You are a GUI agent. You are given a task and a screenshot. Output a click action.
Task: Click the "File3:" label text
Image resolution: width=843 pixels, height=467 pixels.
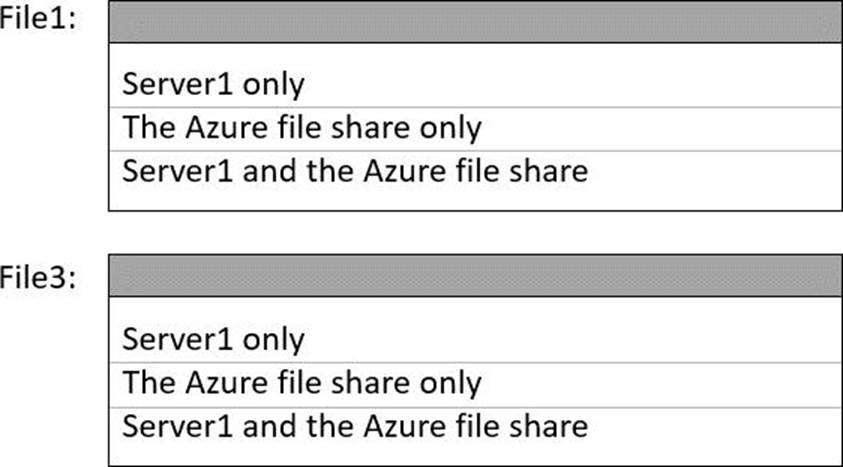point(40,277)
